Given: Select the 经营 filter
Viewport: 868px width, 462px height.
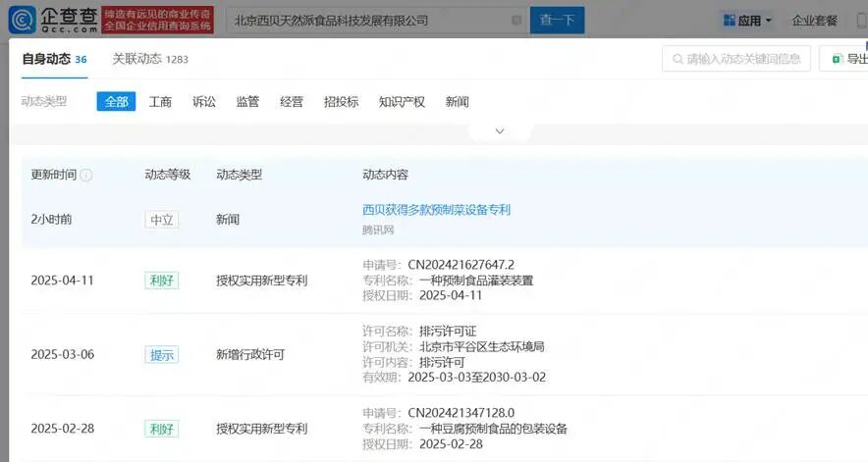Looking at the screenshot, I should [x=292, y=102].
